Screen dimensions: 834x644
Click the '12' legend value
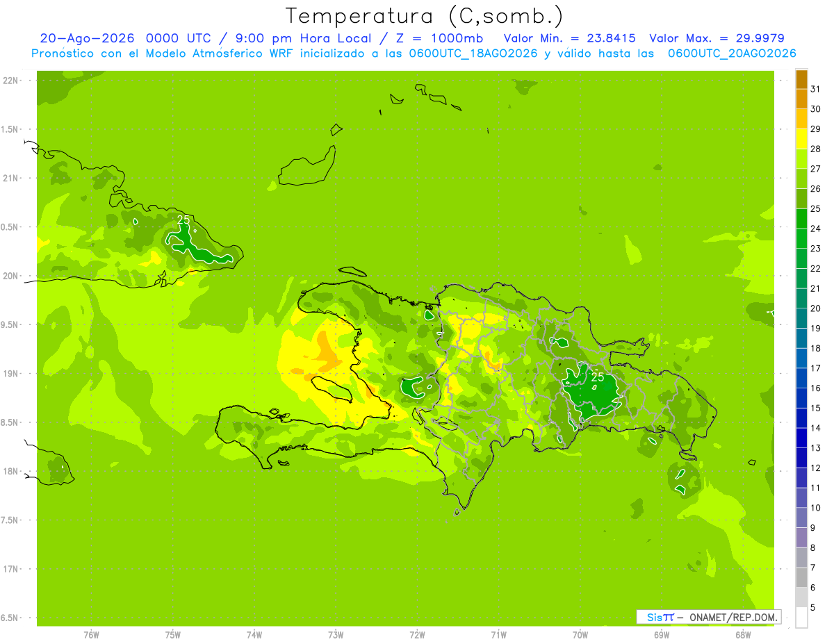(816, 468)
